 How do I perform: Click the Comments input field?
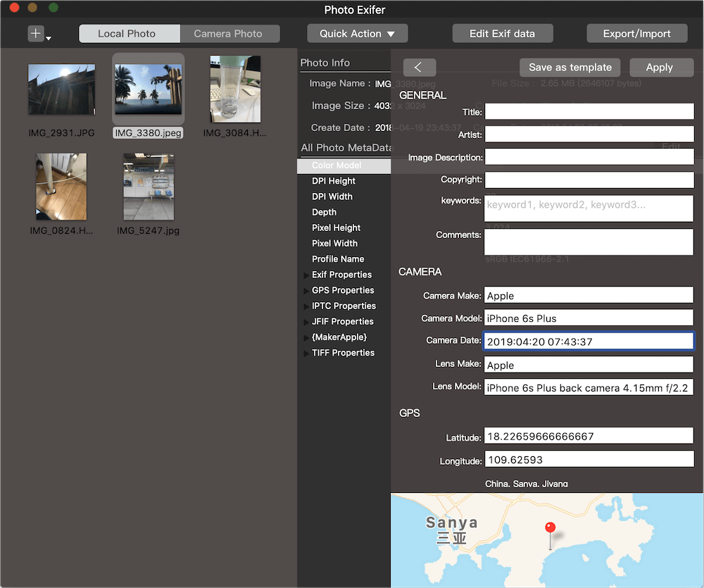[x=589, y=242]
